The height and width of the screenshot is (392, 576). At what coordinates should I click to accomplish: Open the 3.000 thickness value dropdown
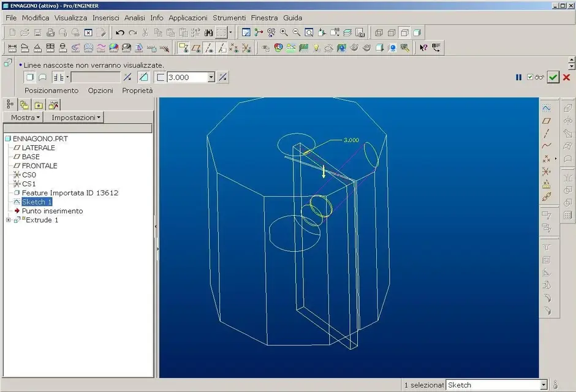(211, 77)
